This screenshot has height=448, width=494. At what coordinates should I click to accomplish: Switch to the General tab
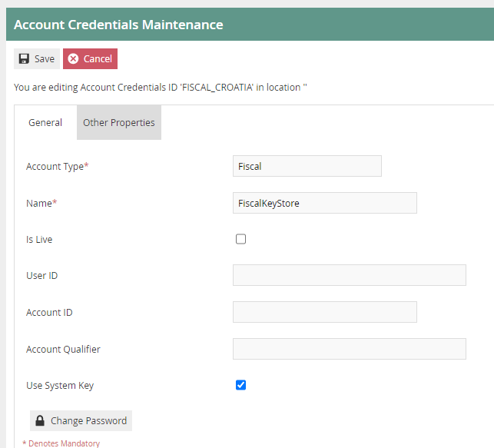pyautogui.click(x=45, y=123)
